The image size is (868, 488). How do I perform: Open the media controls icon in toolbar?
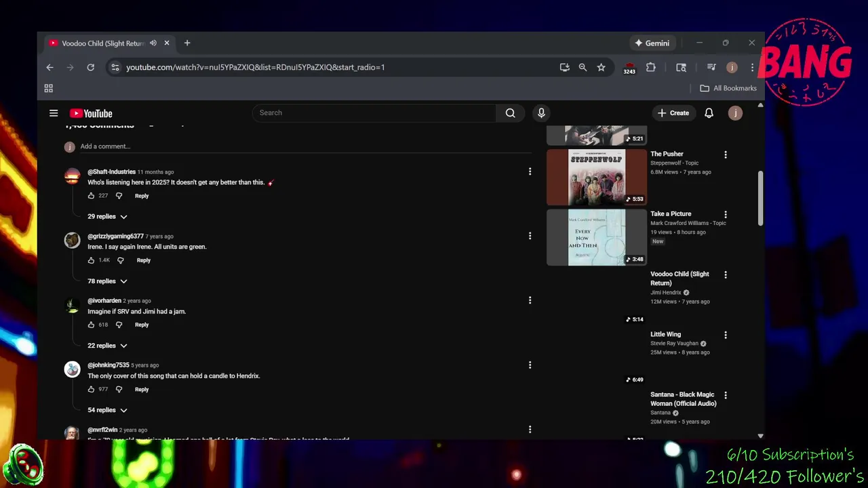pyautogui.click(x=711, y=67)
